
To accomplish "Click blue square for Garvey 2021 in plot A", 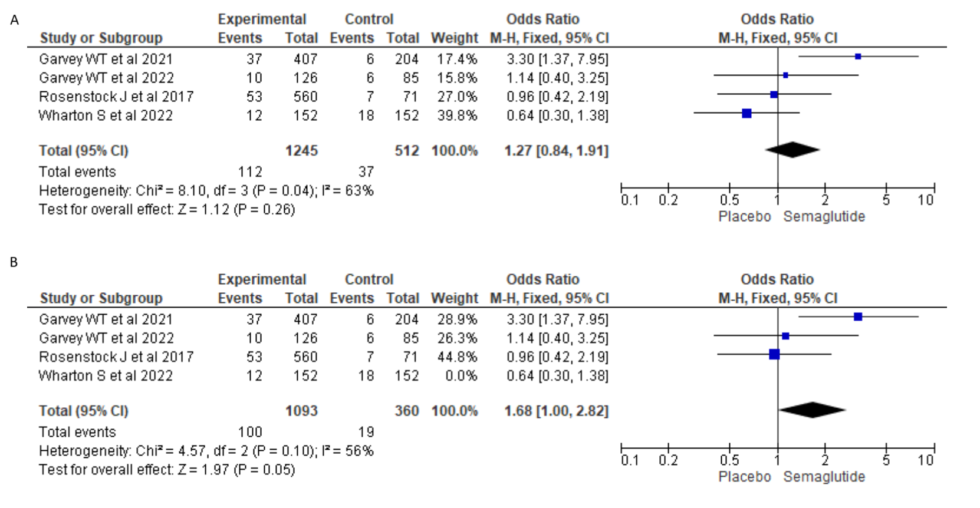I will (858, 57).
